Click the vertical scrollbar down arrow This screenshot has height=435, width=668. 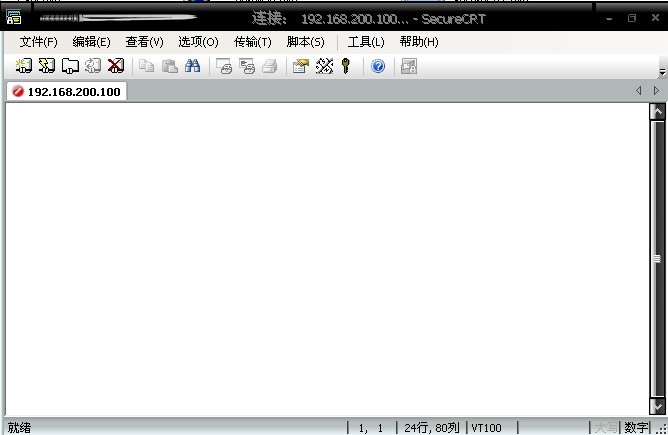point(657,407)
